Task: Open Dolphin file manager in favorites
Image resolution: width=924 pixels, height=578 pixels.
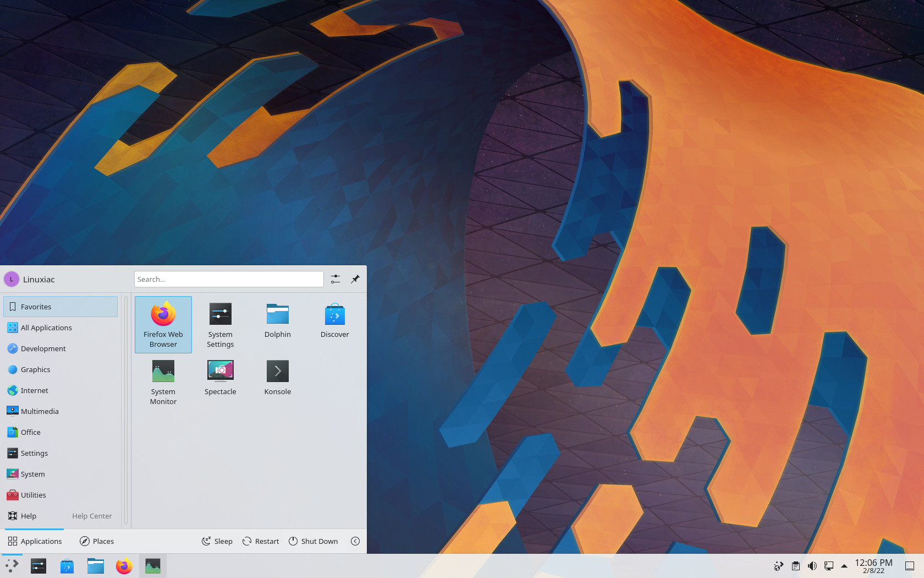Action: pos(278,325)
